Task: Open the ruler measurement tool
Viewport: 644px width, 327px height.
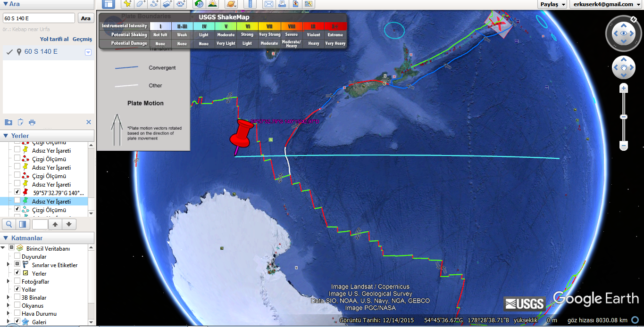Action: tap(250, 4)
